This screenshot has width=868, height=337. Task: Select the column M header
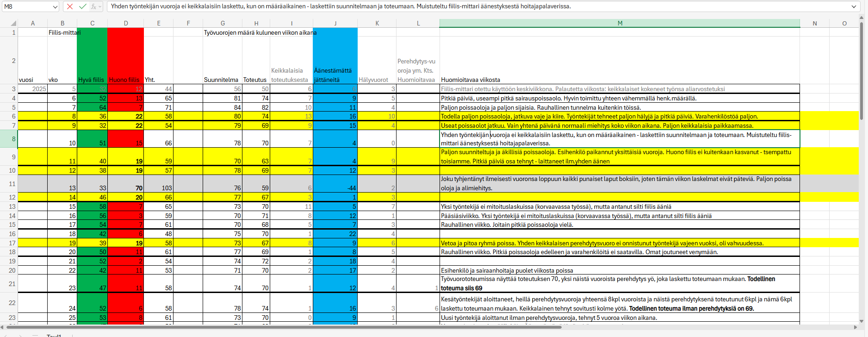click(620, 23)
